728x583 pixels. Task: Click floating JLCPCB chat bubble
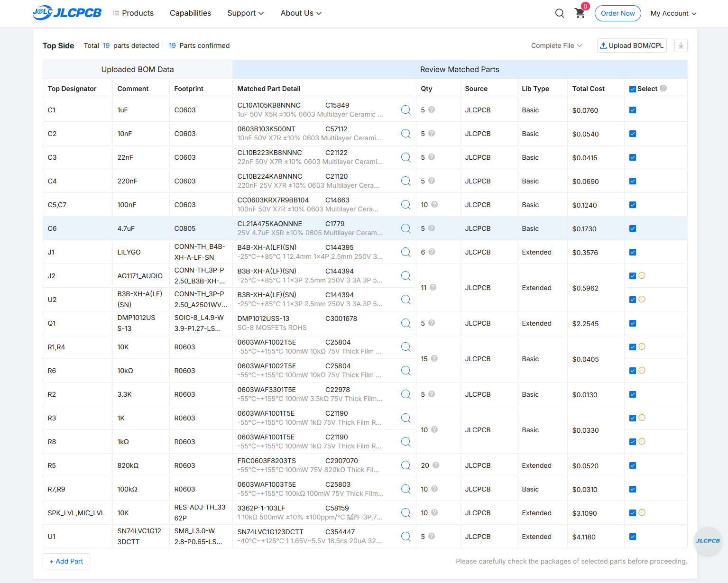click(708, 541)
